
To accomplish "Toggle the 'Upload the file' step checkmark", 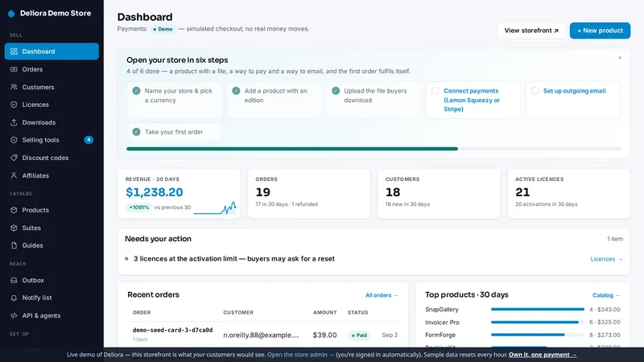I will pyautogui.click(x=336, y=91).
